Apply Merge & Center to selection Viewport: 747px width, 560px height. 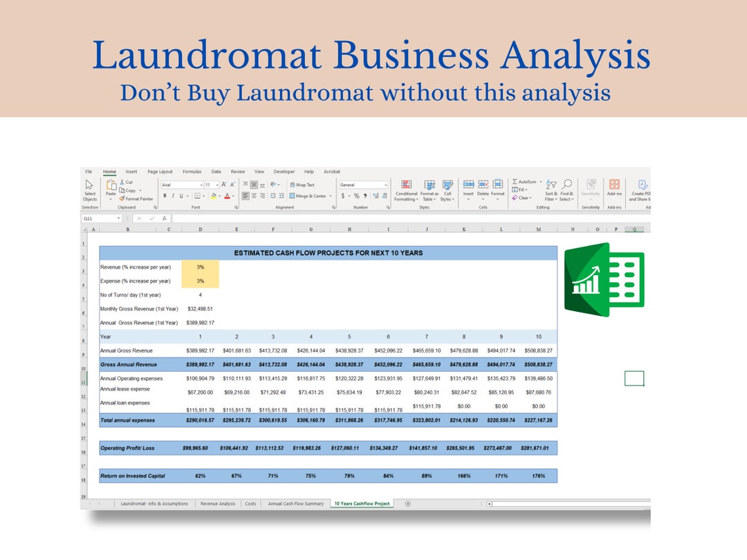click(x=292, y=195)
